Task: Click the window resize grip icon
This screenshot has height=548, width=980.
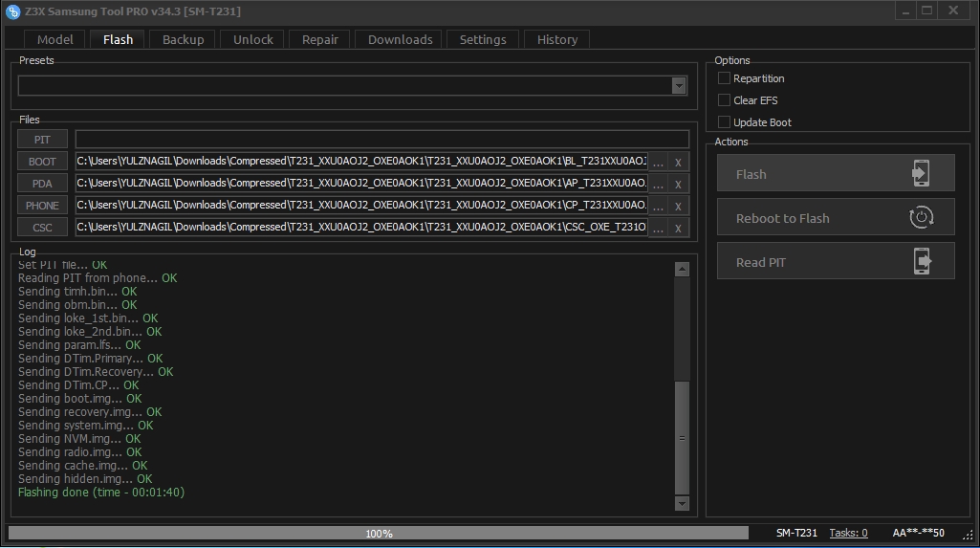Action: [969, 535]
